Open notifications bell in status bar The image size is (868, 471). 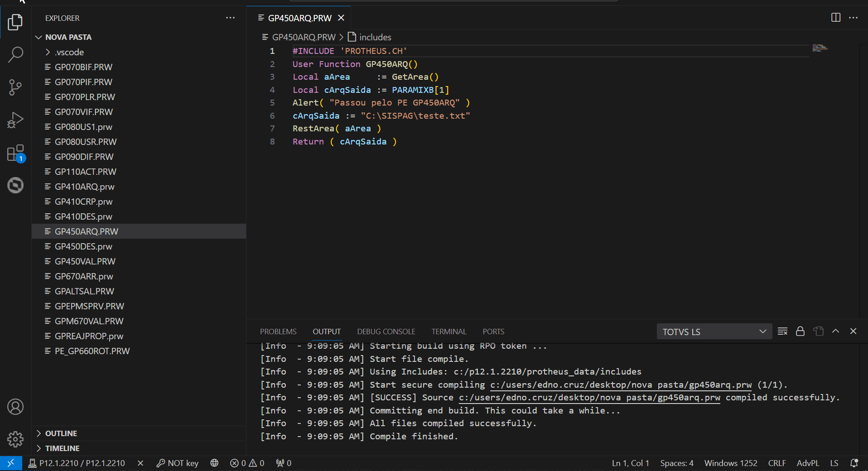point(854,463)
